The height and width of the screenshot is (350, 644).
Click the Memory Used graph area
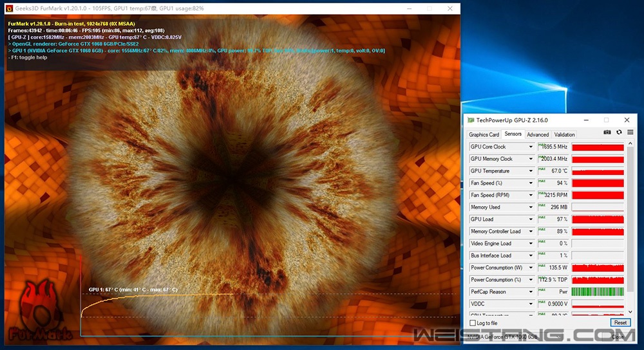tap(598, 207)
